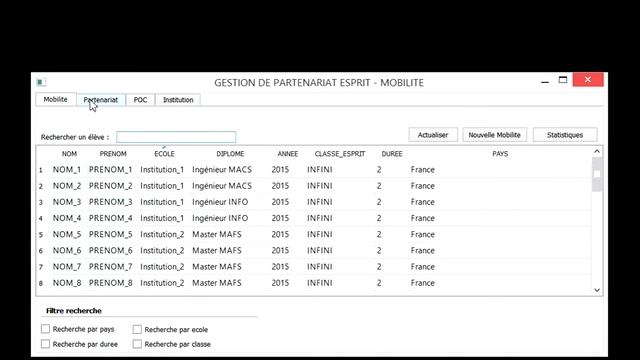This screenshot has width=640, height=360.
Task: Tick Recherche par classe checkbox
Action: pyautogui.click(x=137, y=344)
